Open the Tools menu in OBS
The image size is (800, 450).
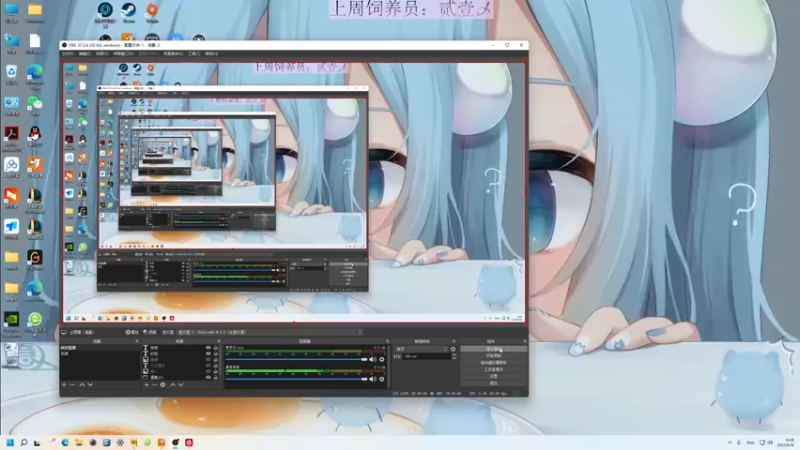pyautogui.click(x=194, y=53)
